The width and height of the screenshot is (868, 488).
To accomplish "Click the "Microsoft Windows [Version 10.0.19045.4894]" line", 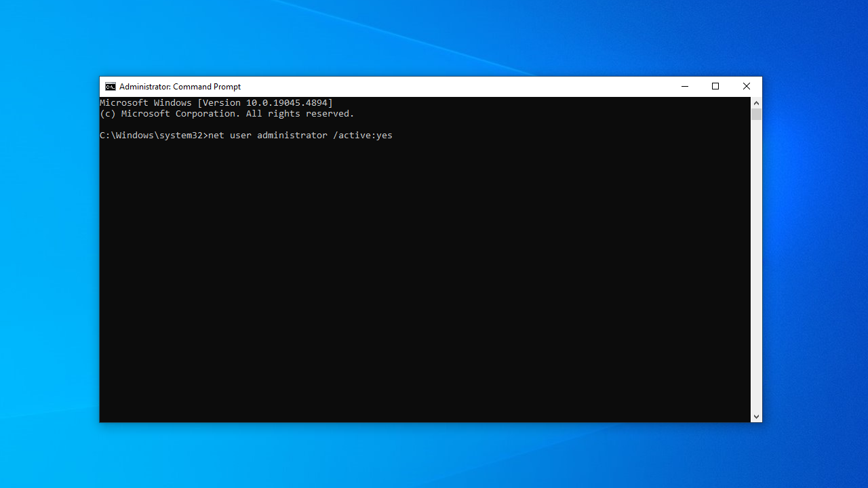I will pyautogui.click(x=216, y=103).
